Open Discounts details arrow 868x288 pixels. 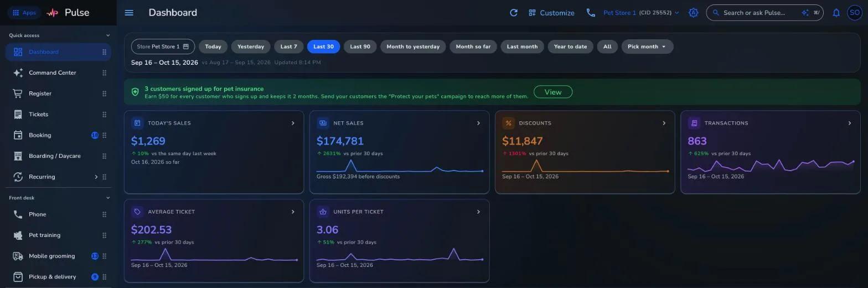[x=664, y=123]
